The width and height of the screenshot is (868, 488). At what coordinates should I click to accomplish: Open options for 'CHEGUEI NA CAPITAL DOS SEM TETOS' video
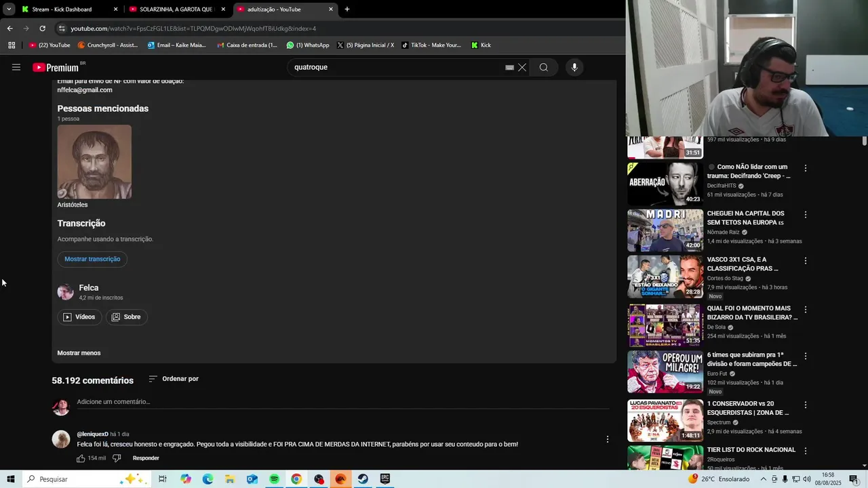(806, 215)
